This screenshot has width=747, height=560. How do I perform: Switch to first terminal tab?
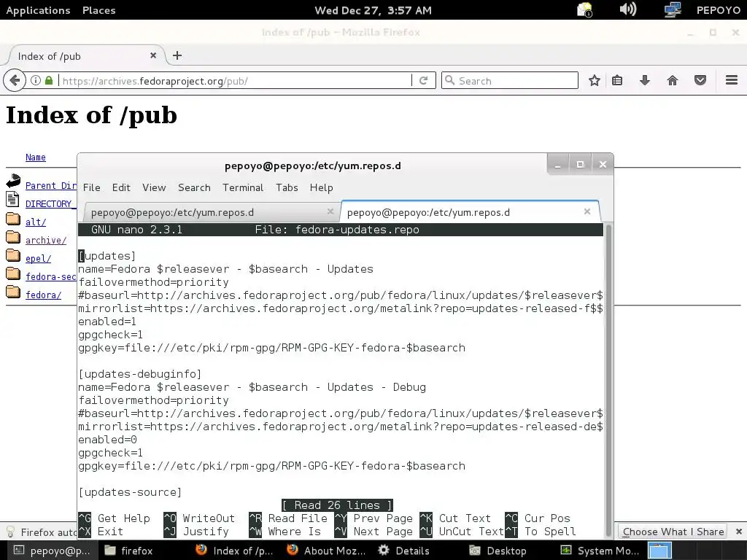click(211, 212)
